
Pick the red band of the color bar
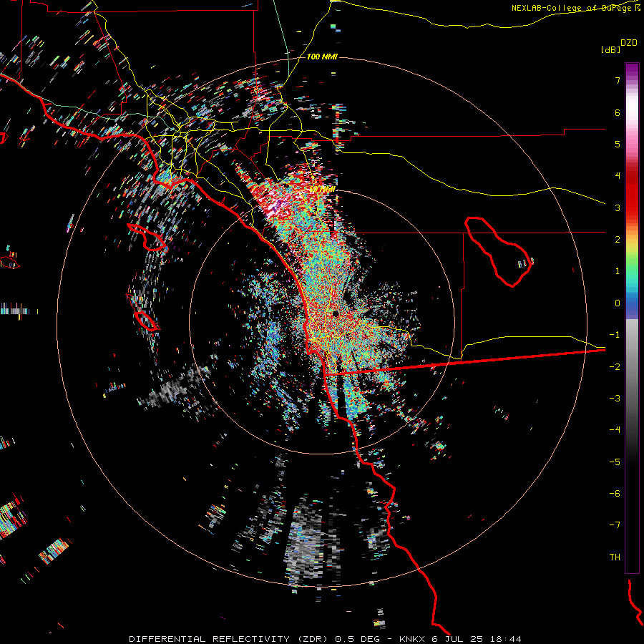coord(632,193)
